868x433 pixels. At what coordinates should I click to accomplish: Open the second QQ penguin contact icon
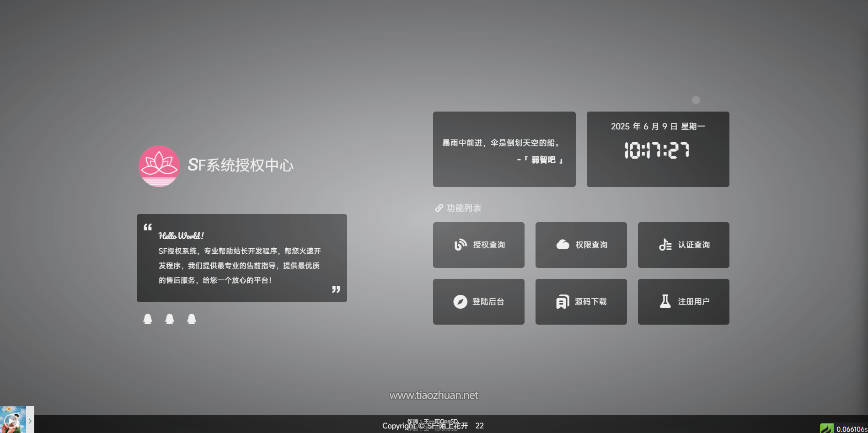[x=170, y=319]
